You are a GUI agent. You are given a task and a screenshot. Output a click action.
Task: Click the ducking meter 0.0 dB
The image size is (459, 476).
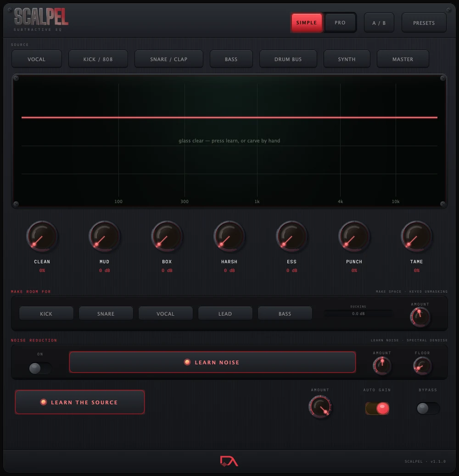point(358,314)
